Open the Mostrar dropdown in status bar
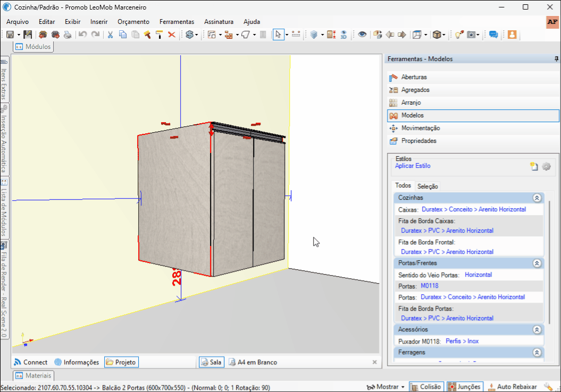 coord(386,387)
